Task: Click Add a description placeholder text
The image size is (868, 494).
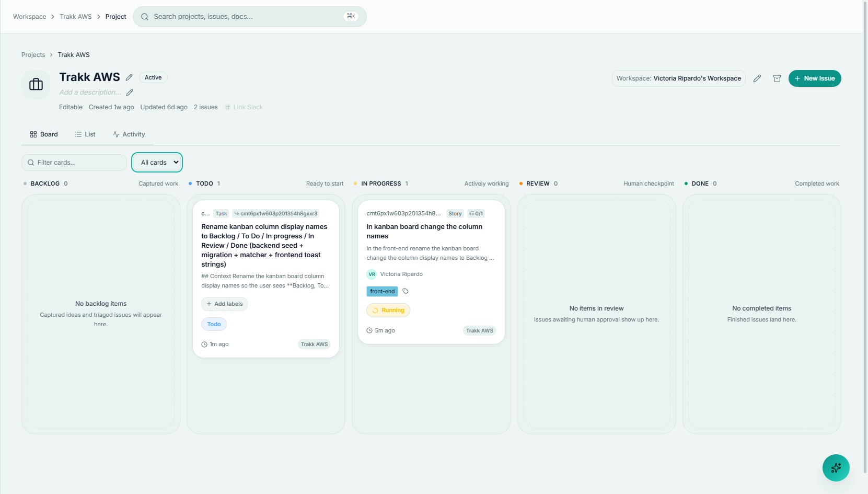Action: 90,93
